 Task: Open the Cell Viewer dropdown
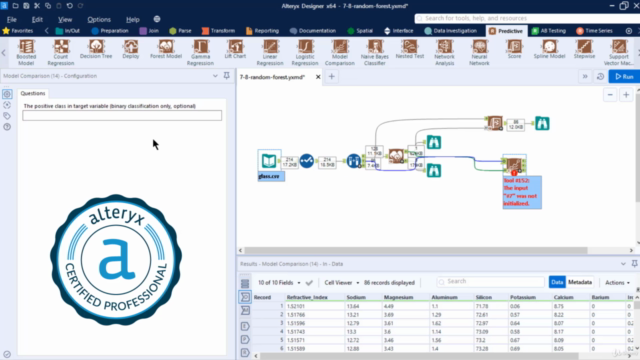pos(342,282)
